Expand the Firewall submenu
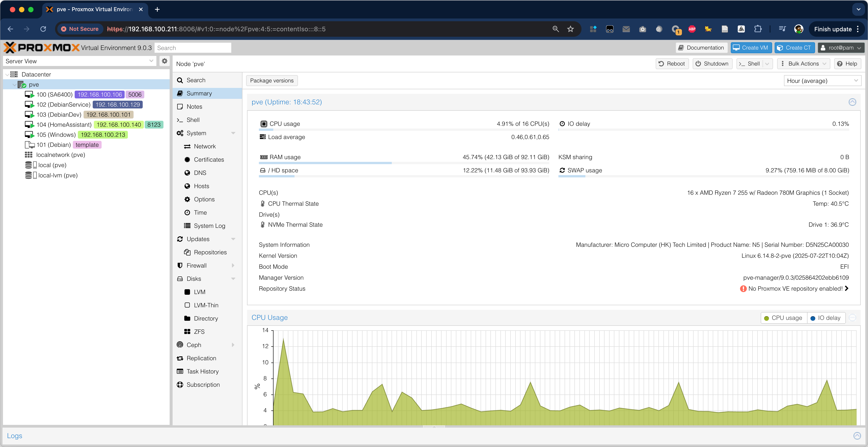This screenshot has width=868, height=447. click(233, 266)
